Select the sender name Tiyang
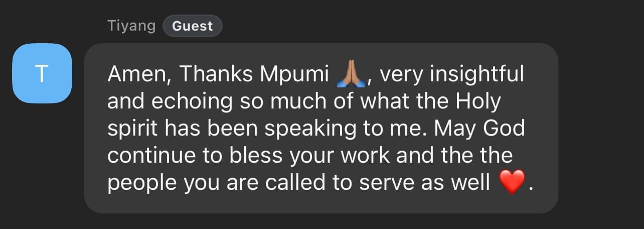Screen dimensions: 644x229 tap(131, 26)
